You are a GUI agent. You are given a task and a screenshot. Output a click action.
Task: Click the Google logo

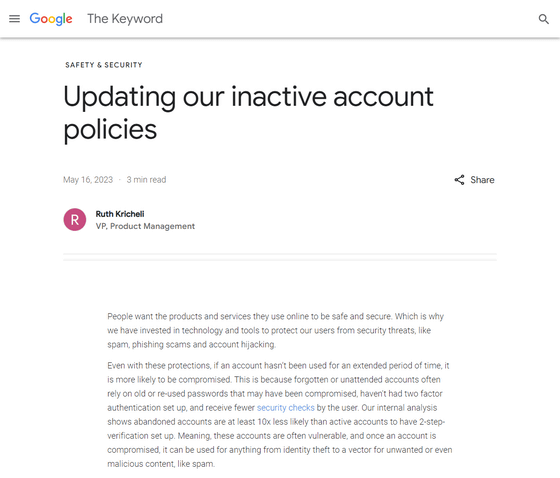[x=51, y=19]
